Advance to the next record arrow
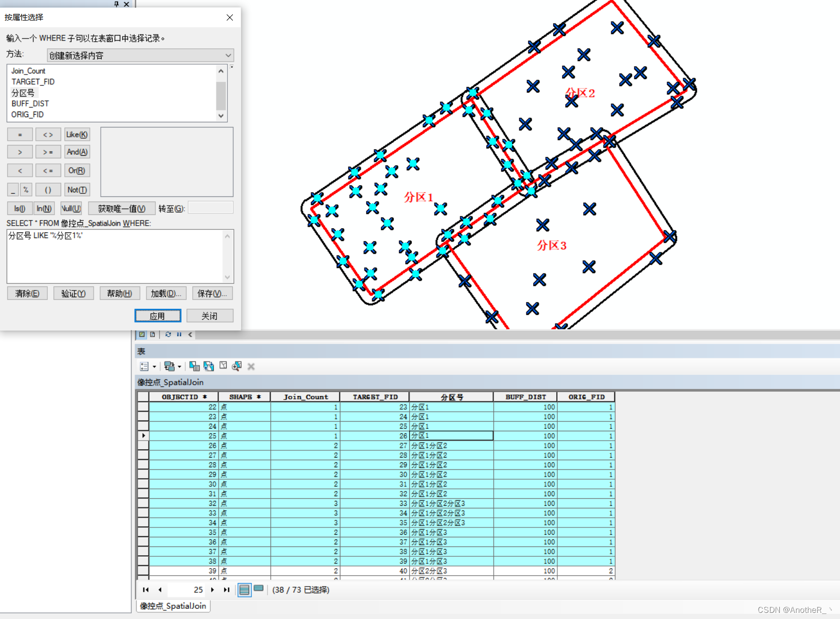The width and height of the screenshot is (840, 619). tap(213, 590)
